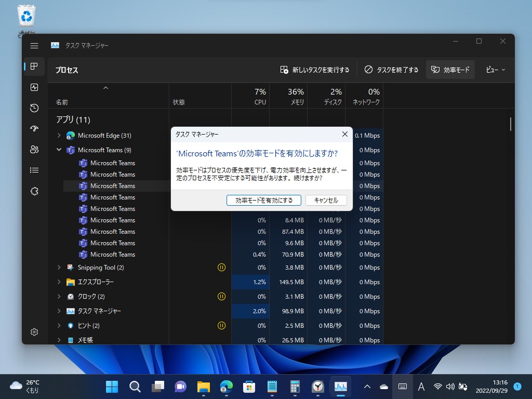The height and width of the screenshot is (399, 532).
Task: Expand the Snipping Tool (2) group
Action: 59,268
